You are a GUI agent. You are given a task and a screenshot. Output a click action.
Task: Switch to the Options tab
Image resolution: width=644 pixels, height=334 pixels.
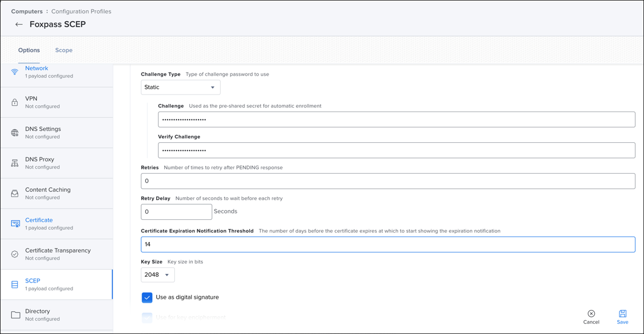tap(29, 50)
